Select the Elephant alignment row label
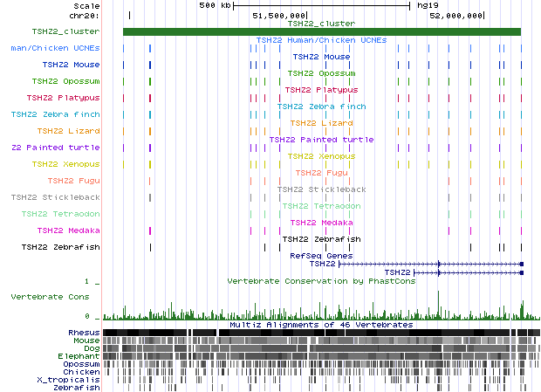Screen dimensions: 541x392 click(79, 356)
